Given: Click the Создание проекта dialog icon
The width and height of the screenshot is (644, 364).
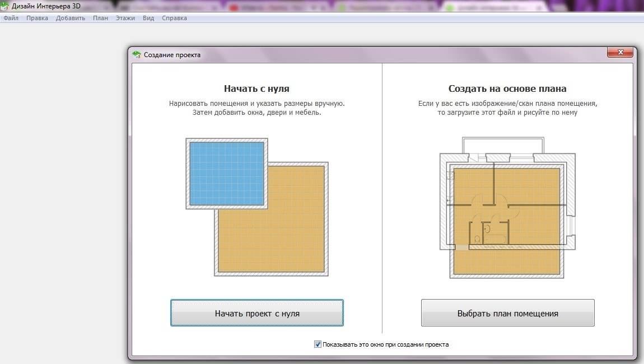Looking at the screenshot, I should [x=137, y=55].
